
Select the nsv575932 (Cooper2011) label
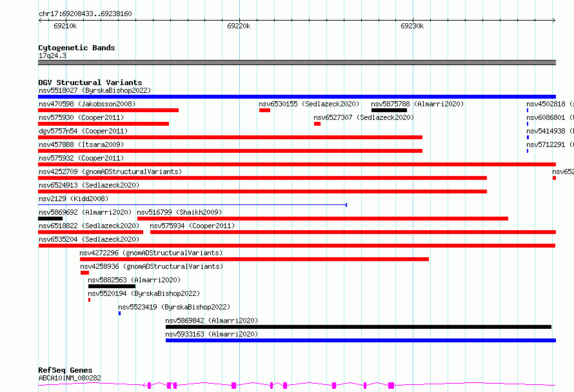[81, 158]
